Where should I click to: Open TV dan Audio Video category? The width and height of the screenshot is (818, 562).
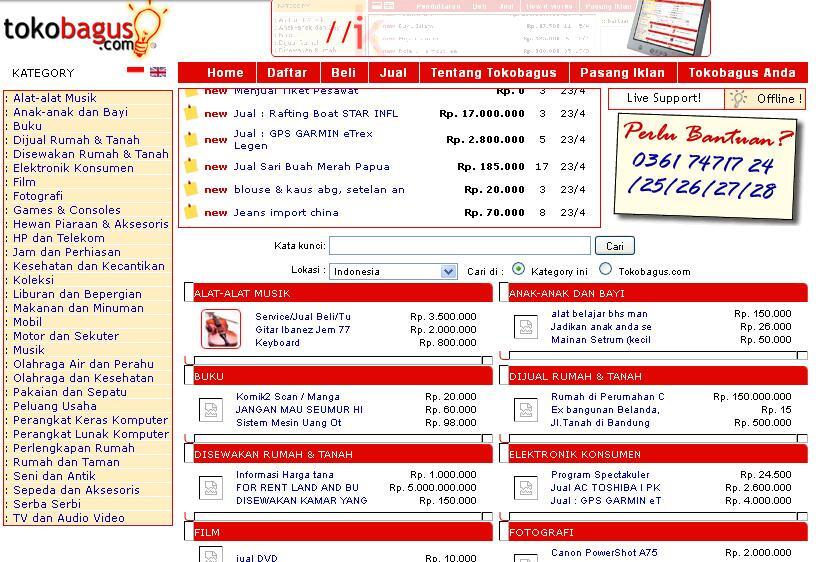[69, 518]
